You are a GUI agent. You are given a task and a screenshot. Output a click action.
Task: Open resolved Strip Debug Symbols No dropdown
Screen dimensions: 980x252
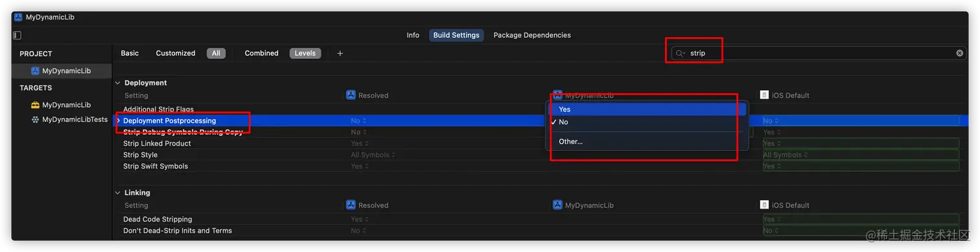[358, 132]
